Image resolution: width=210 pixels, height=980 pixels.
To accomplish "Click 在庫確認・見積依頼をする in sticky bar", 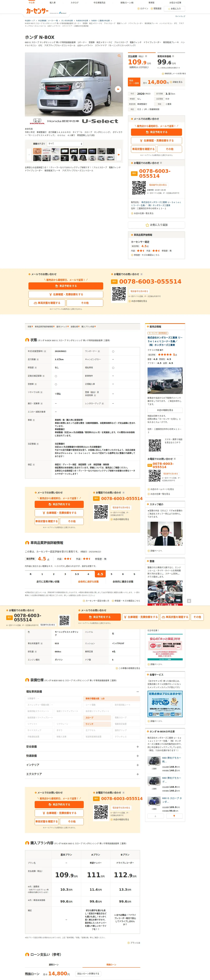I will point(141,617).
